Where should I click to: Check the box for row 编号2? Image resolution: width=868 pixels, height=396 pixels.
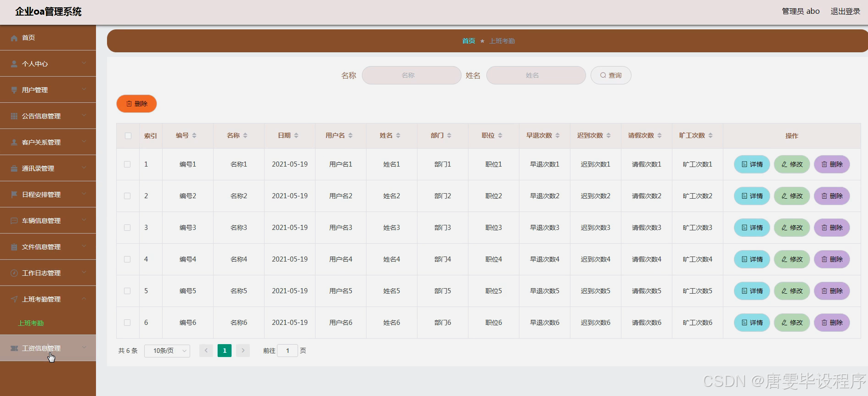(127, 196)
